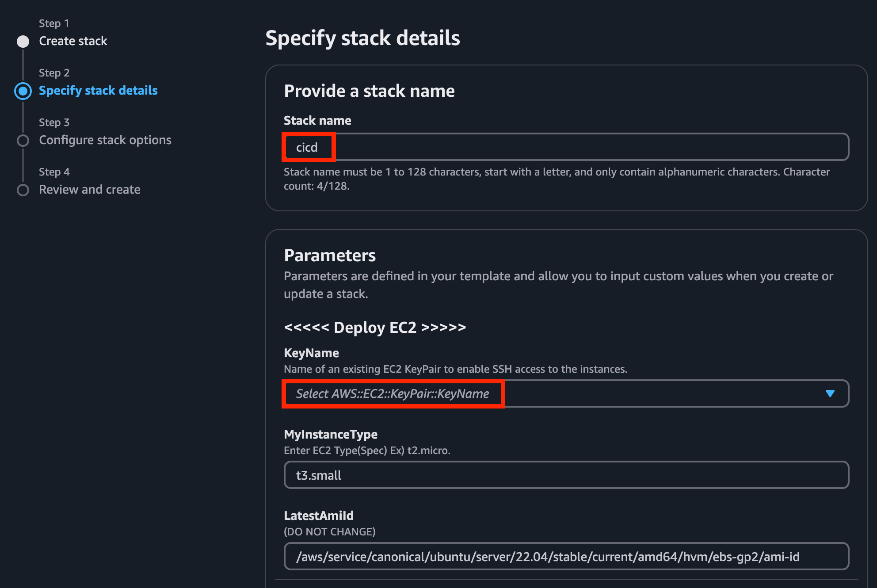Click the Parameters section heading

point(330,256)
